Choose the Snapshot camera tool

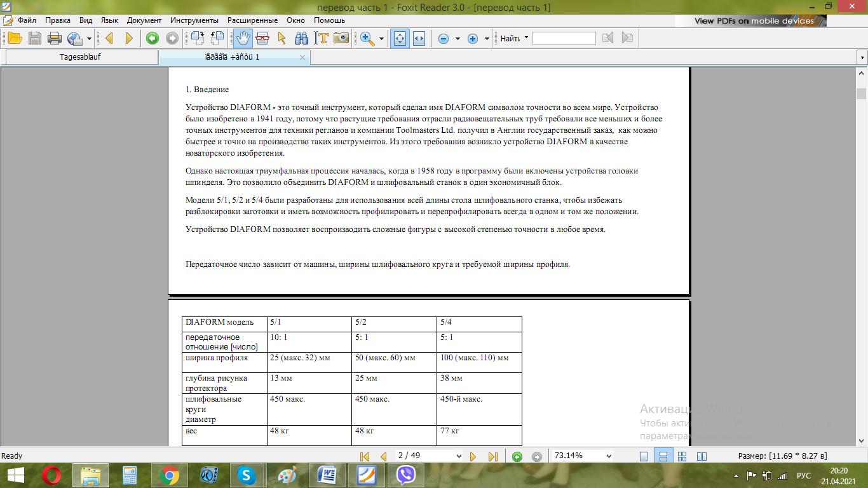click(341, 38)
